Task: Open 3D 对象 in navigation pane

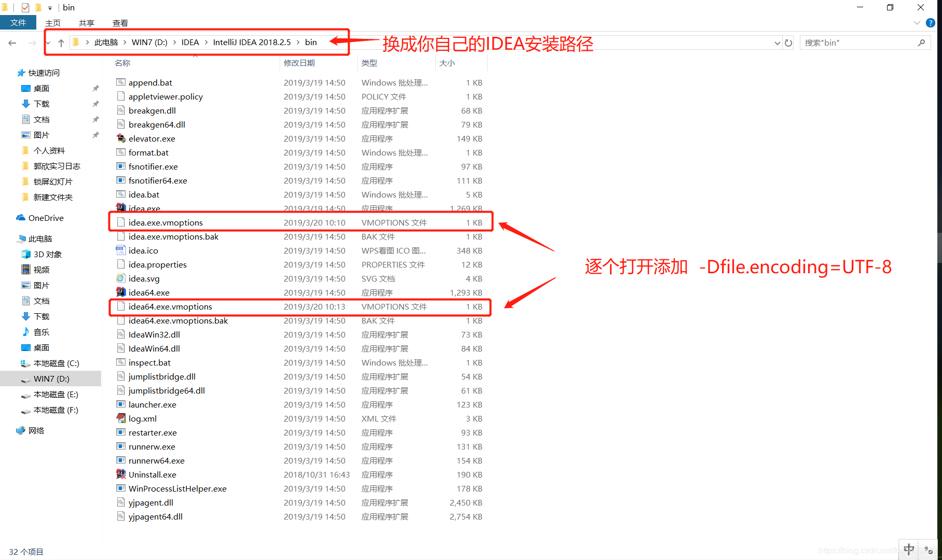Action: tap(47, 254)
